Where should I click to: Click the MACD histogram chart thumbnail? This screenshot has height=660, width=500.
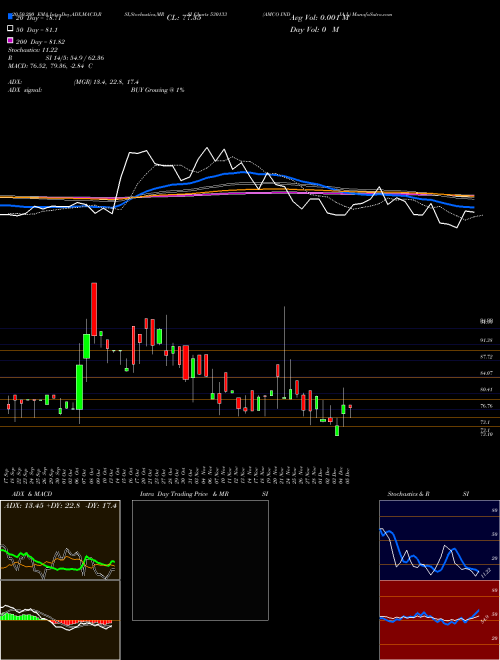click(x=60, y=620)
